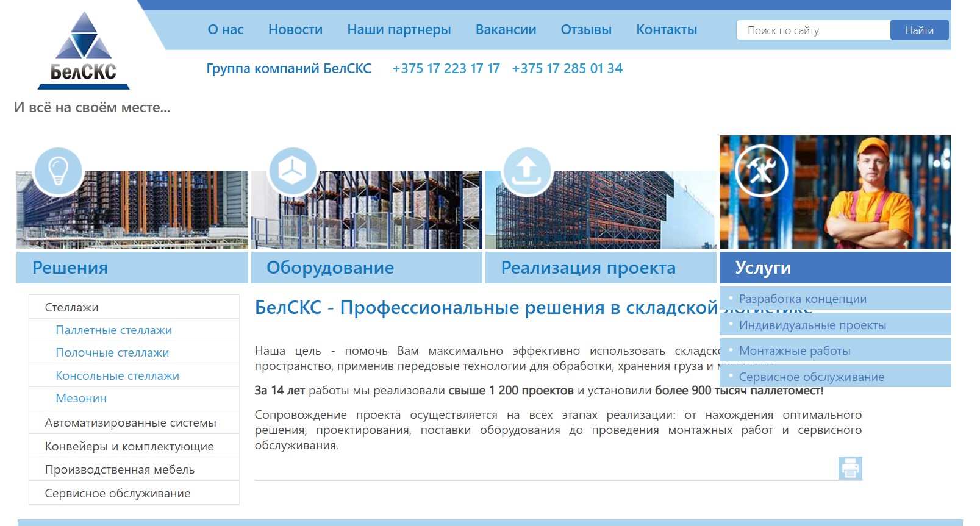The width and height of the screenshot is (980, 526).
Task: Click the Поиск по сайту search field
Action: pos(814,30)
